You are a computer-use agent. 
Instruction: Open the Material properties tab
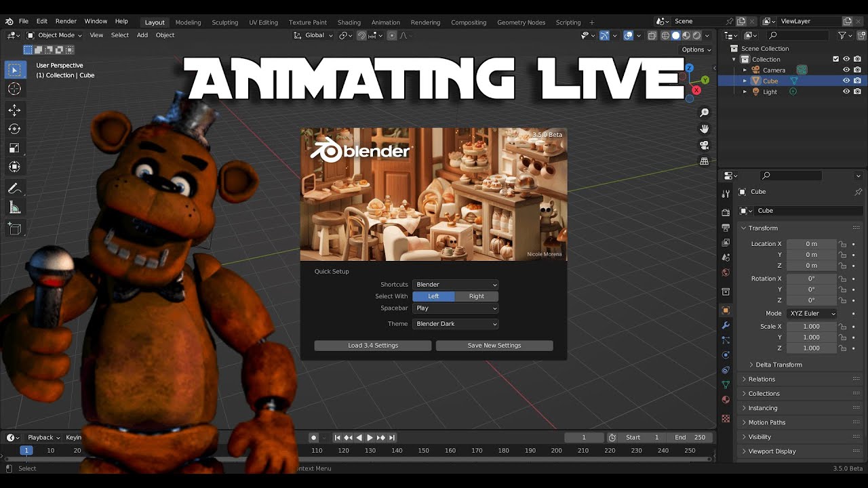726,400
